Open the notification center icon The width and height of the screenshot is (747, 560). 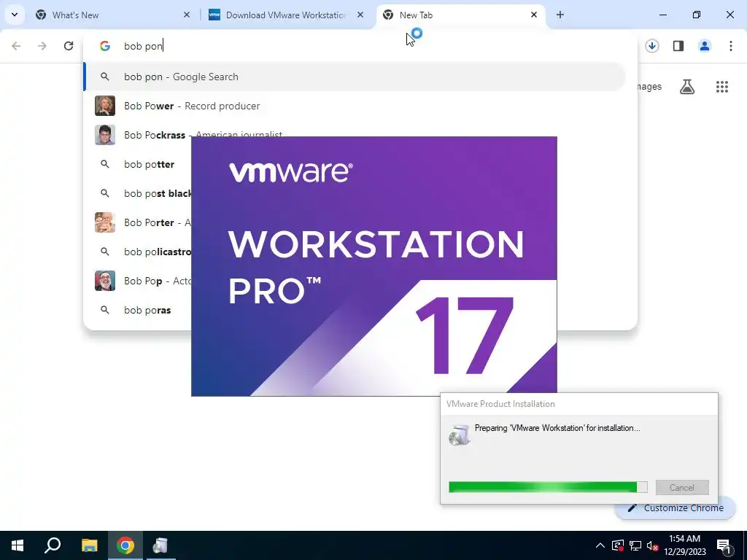pyautogui.click(x=723, y=545)
